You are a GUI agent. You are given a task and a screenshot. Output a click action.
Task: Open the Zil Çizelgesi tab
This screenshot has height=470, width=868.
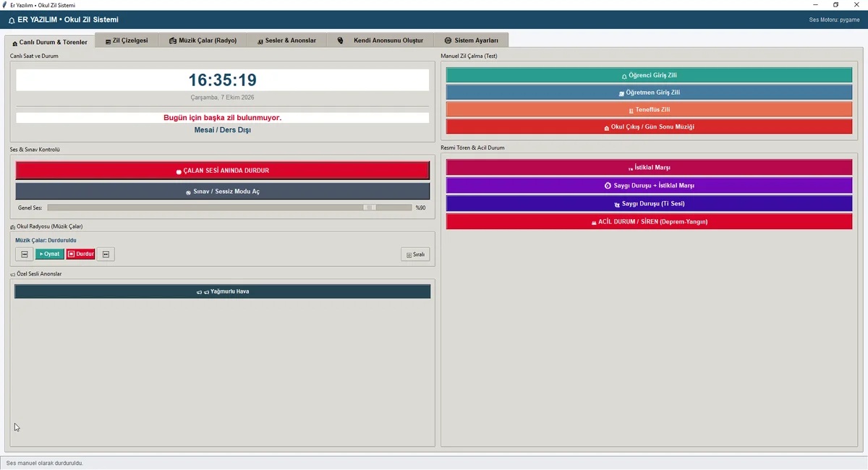pos(127,40)
